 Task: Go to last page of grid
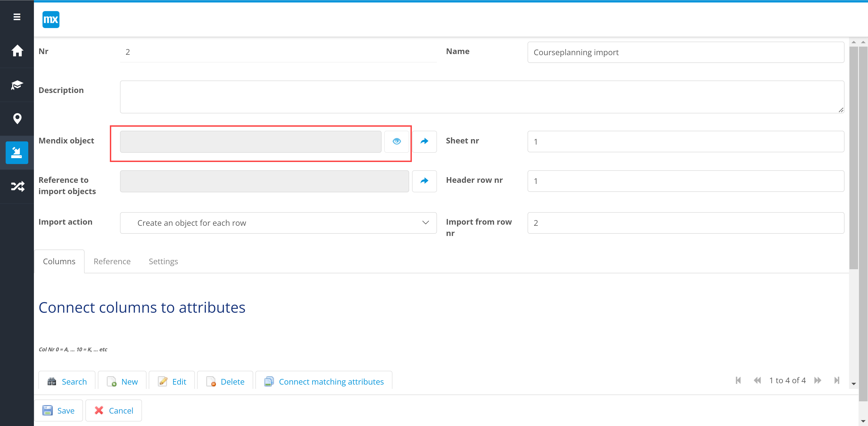[x=837, y=381]
